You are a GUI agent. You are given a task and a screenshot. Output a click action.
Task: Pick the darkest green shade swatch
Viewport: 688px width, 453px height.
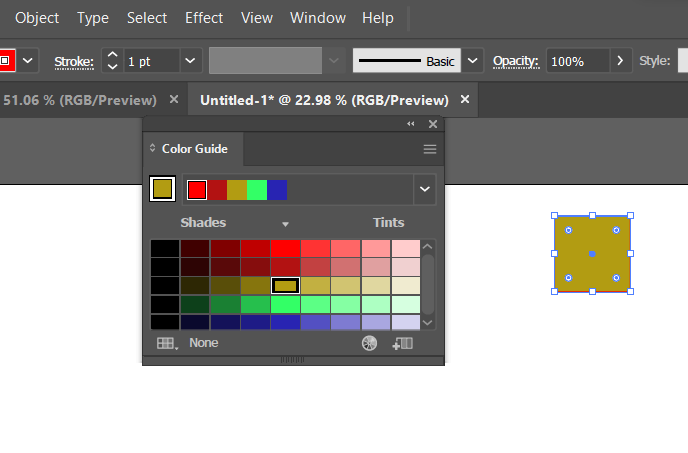(195, 304)
